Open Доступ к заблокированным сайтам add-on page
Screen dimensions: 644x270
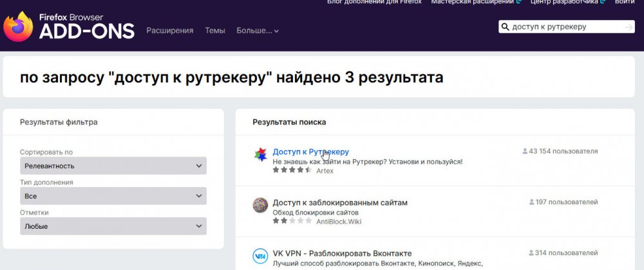[339, 202]
